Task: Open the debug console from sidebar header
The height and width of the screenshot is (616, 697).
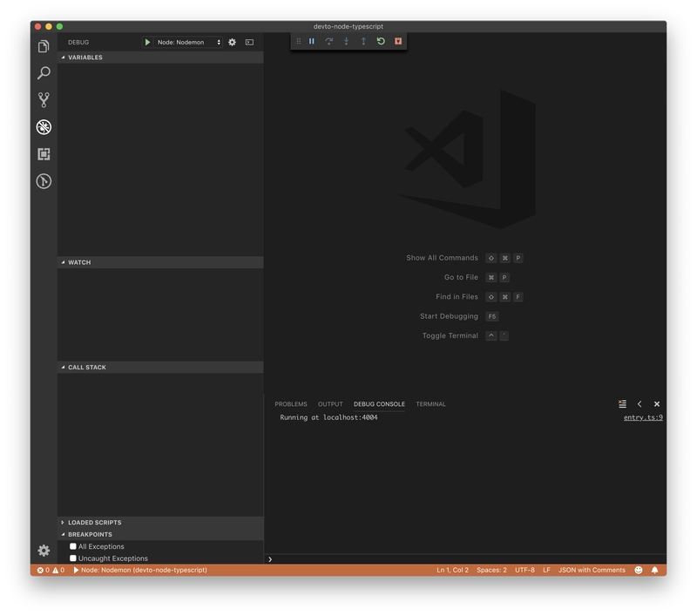Action: tap(249, 42)
